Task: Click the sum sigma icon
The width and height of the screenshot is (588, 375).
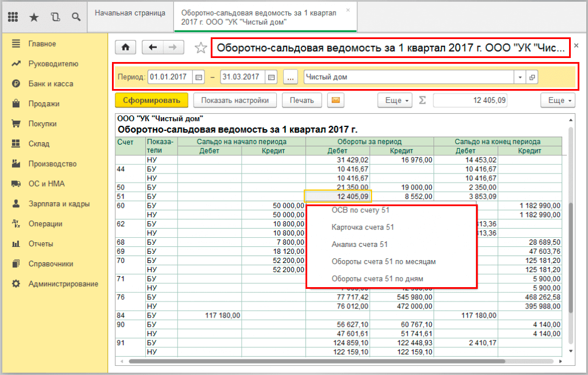Action: (x=422, y=100)
